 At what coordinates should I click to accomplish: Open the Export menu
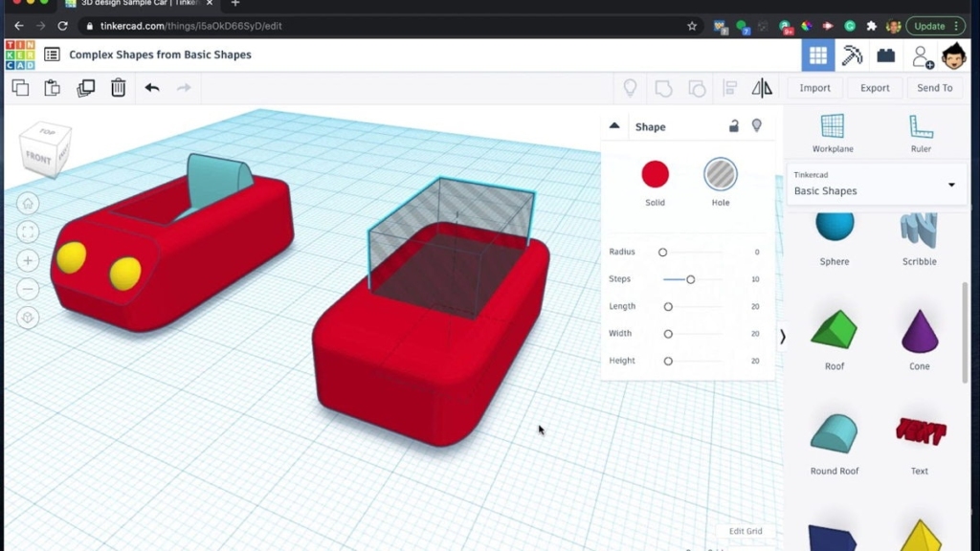tap(875, 88)
